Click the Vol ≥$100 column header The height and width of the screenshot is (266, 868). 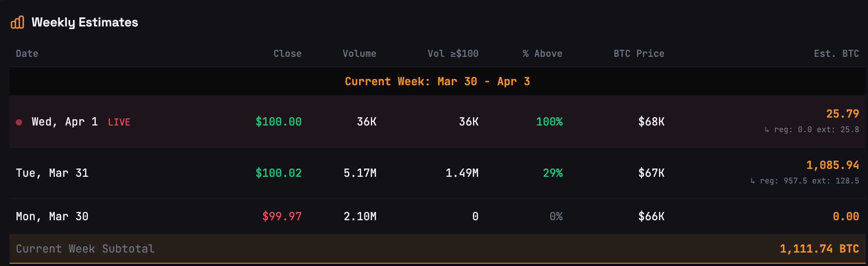[453, 53]
